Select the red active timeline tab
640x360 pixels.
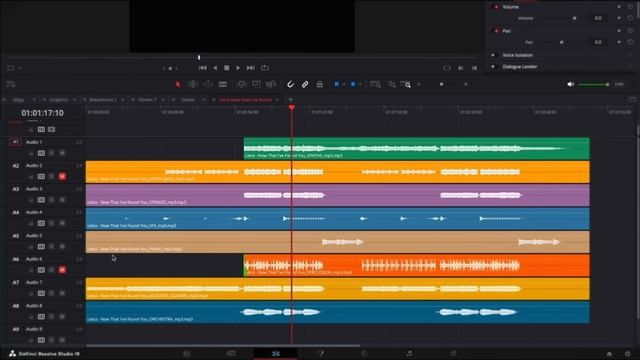[245, 100]
